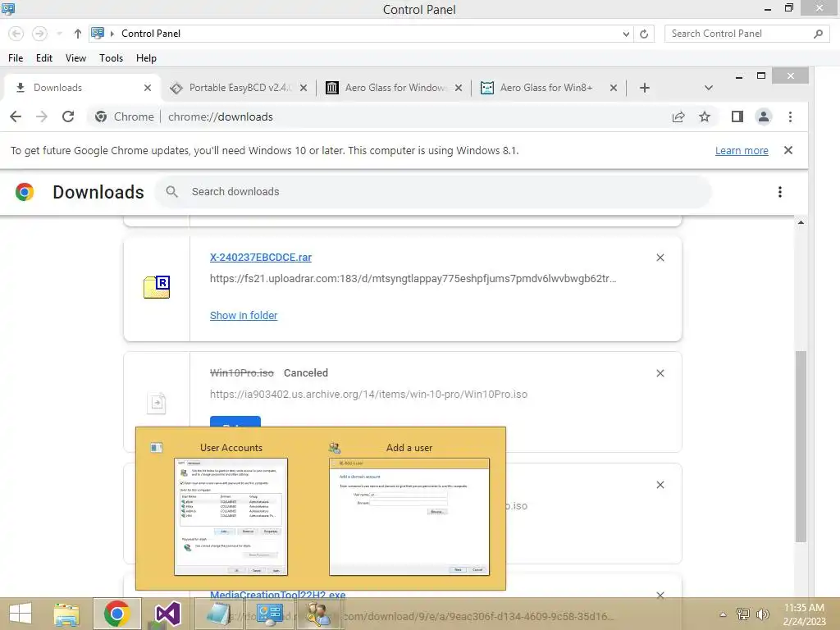Screen dimensions: 840x630
Task: Expand Control Panel's address bar dropdown
Action: coord(626,34)
